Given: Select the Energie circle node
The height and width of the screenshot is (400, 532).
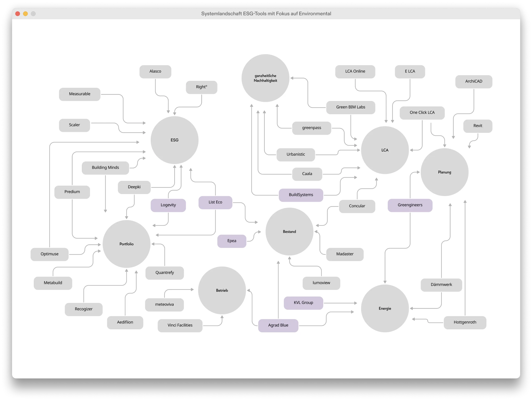Looking at the screenshot, I should [384, 308].
